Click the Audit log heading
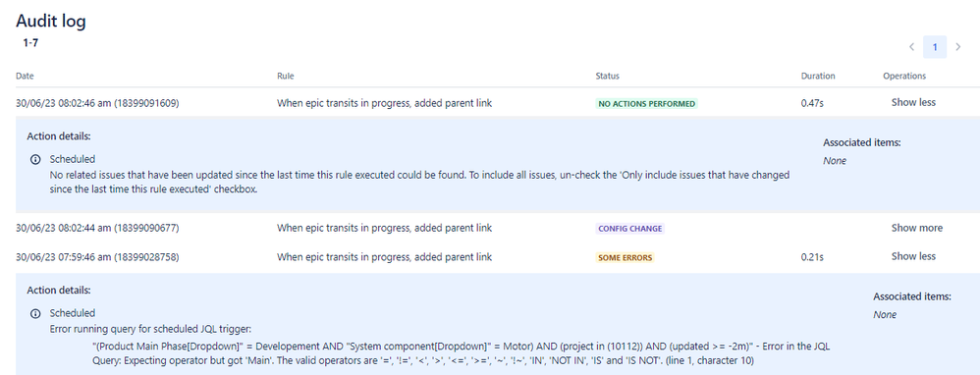The height and width of the screenshot is (375, 980). tap(51, 21)
